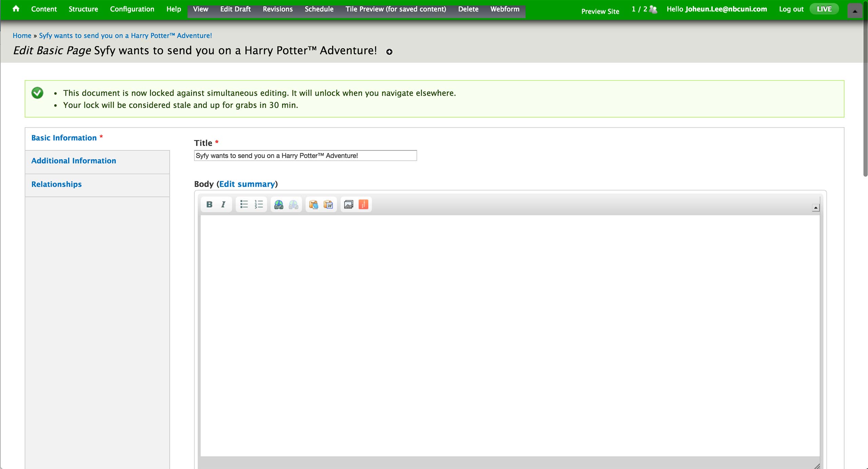Viewport: 868px width, 469px height.
Task: Click the Log out link
Action: coord(791,9)
